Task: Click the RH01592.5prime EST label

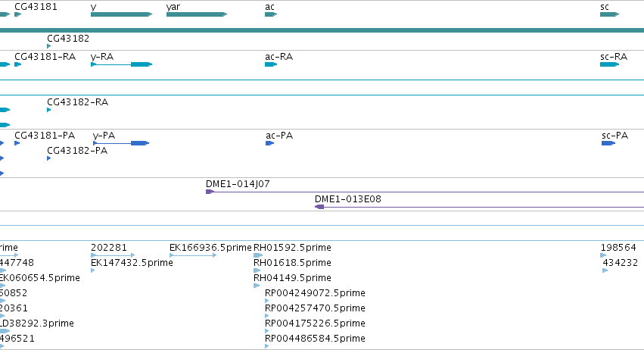Action: pyautogui.click(x=292, y=247)
